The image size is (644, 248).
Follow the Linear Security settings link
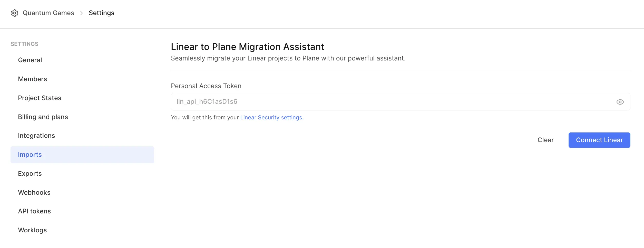tap(272, 118)
